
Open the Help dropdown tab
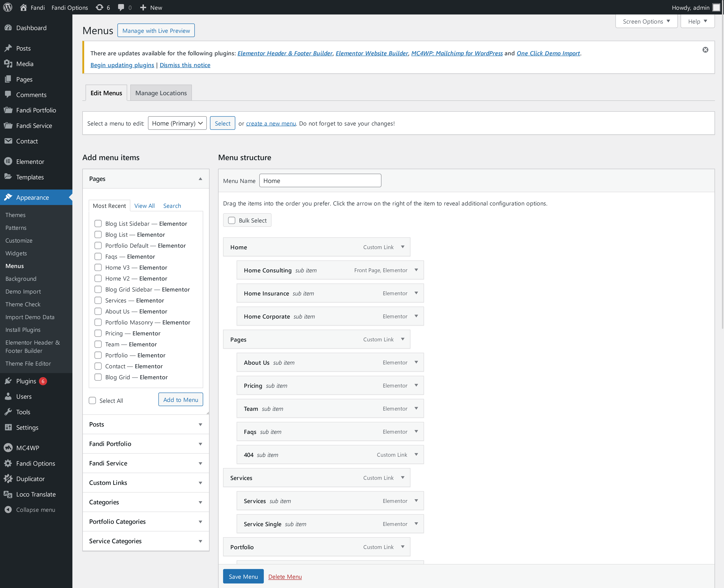(x=698, y=21)
